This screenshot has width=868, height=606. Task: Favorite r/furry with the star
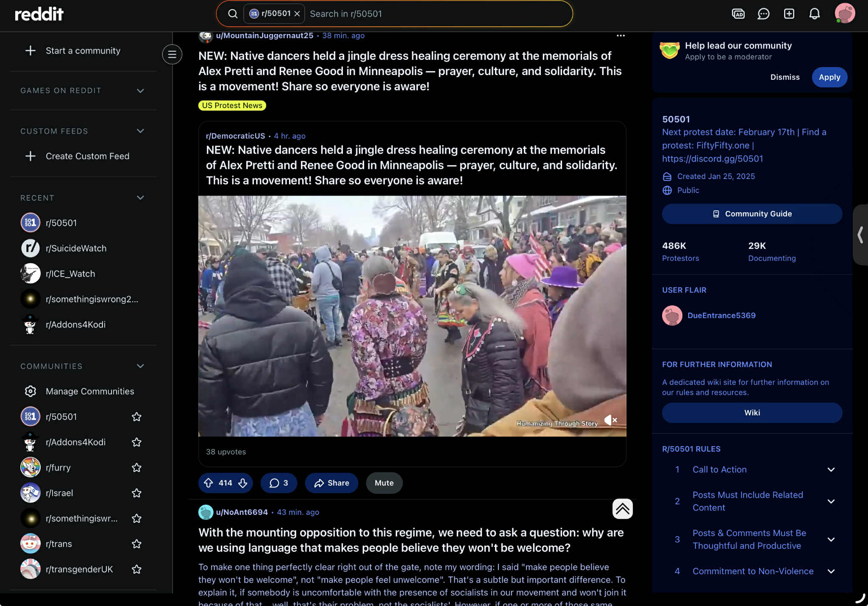(x=136, y=468)
